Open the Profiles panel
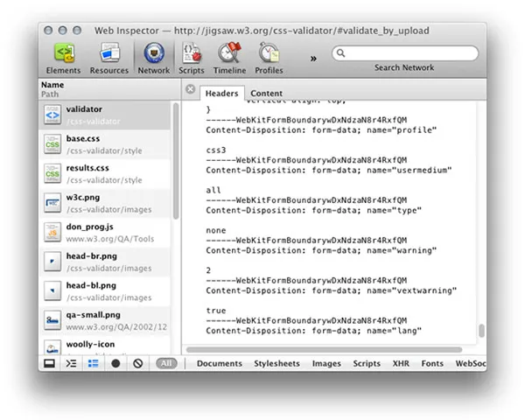The image size is (525, 420). pyautogui.click(x=269, y=58)
